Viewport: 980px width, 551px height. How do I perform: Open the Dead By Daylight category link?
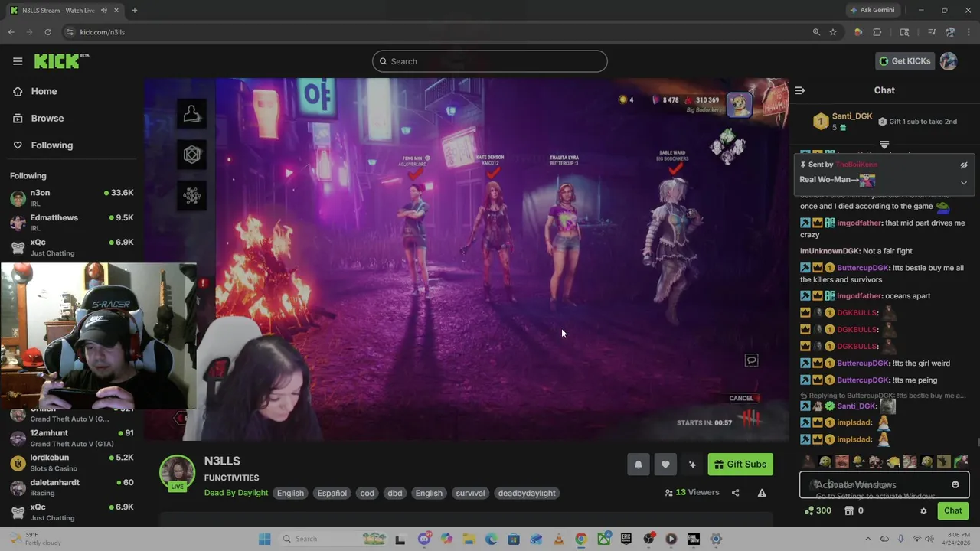coord(236,493)
